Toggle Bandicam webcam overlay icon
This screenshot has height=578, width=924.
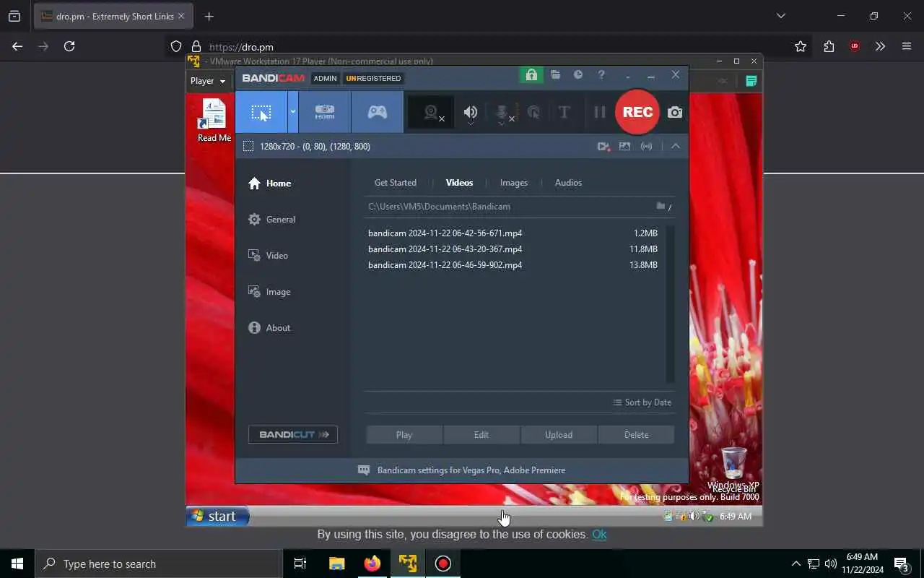pos(432,113)
